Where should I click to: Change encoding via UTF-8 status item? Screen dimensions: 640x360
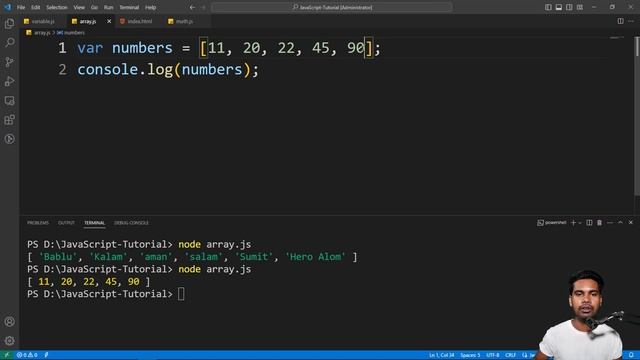[493, 355]
